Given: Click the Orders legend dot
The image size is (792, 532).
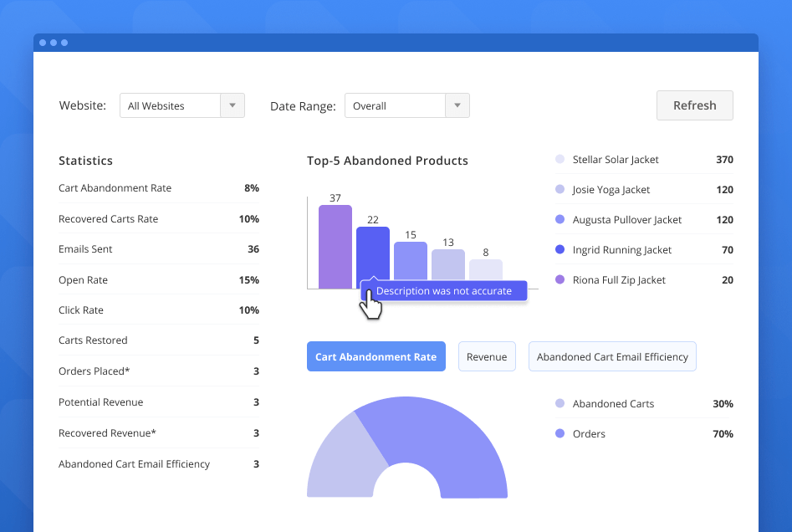Looking at the screenshot, I should coord(558,433).
